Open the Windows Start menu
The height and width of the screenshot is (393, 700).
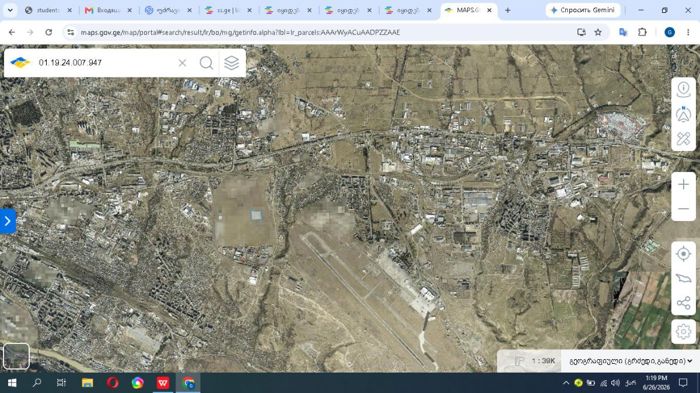[12, 383]
